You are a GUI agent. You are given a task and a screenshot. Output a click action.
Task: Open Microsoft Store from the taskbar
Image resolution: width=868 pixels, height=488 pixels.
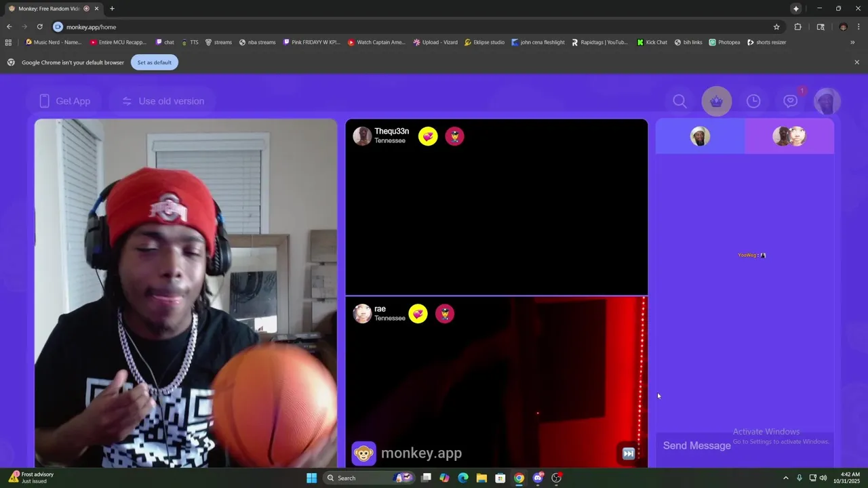(500, 478)
